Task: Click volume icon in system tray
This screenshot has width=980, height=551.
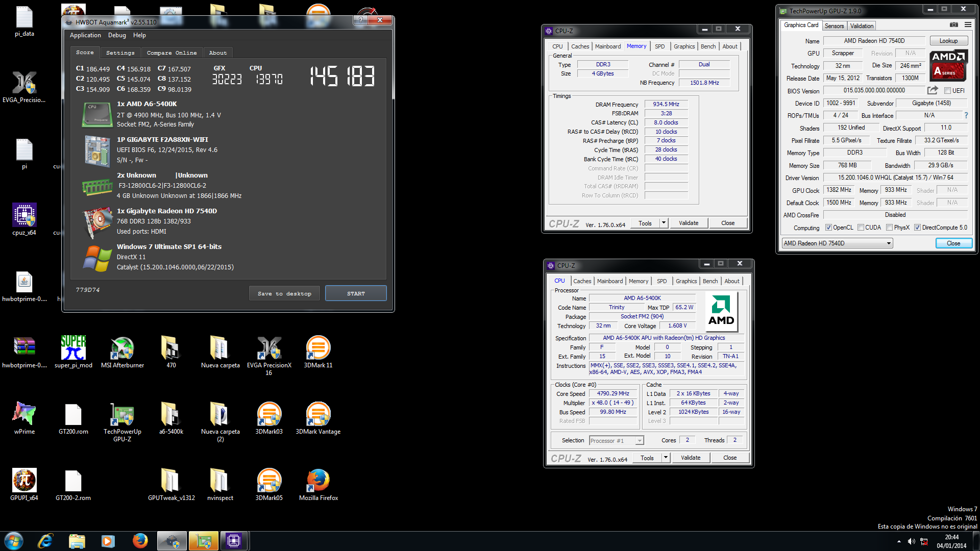Action: coord(911,541)
